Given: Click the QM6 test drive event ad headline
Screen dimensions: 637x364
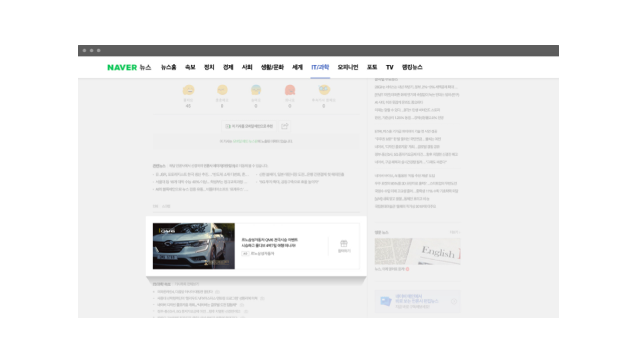Looking at the screenshot, I should 269,242.
